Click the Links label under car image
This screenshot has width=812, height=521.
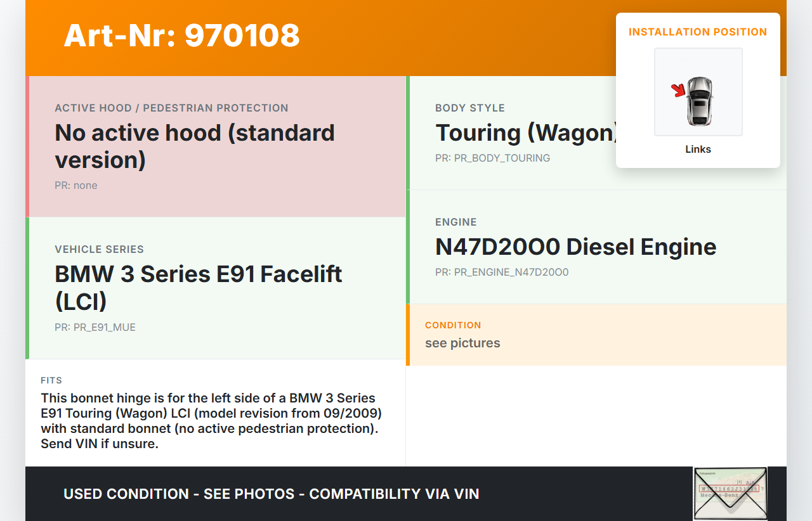click(x=698, y=150)
